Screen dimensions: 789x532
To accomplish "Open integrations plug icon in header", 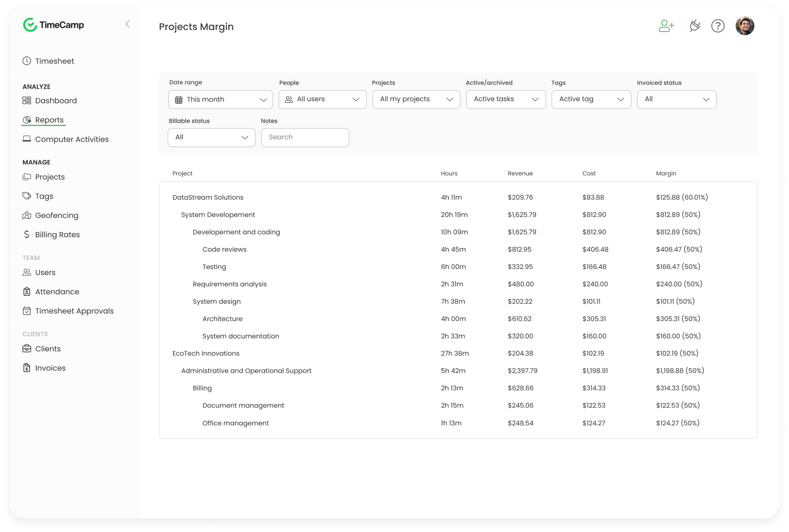I will click(x=694, y=26).
